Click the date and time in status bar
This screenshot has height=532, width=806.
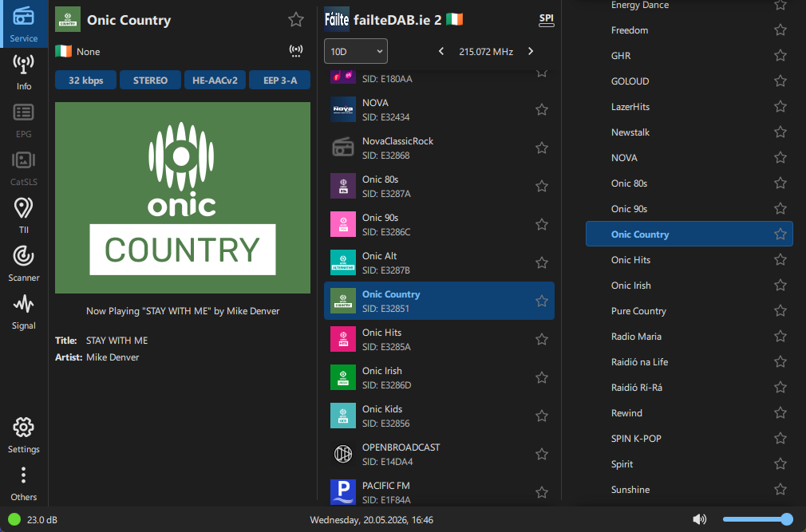click(x=371, y=520)
